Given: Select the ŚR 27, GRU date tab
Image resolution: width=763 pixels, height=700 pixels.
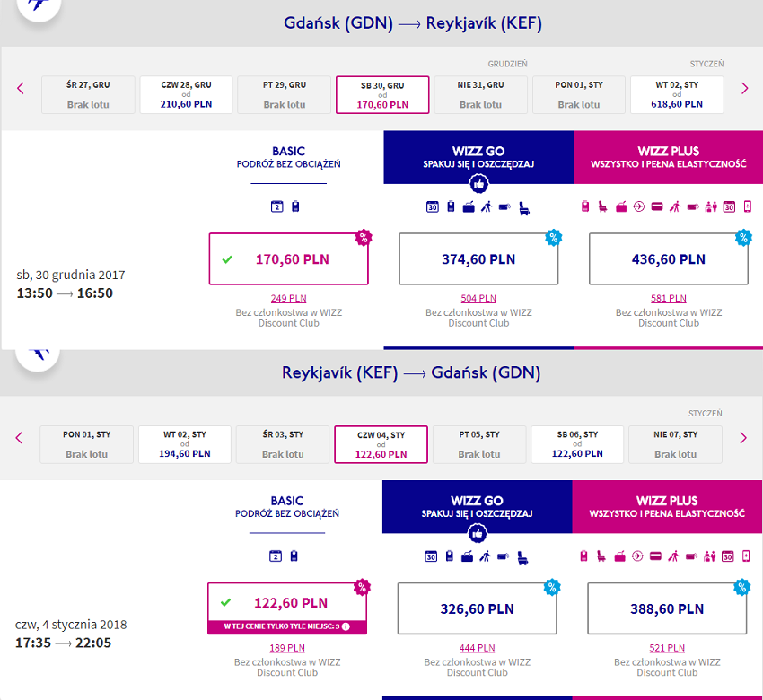Looking at the screenshot, I should (x=88, y=95).
